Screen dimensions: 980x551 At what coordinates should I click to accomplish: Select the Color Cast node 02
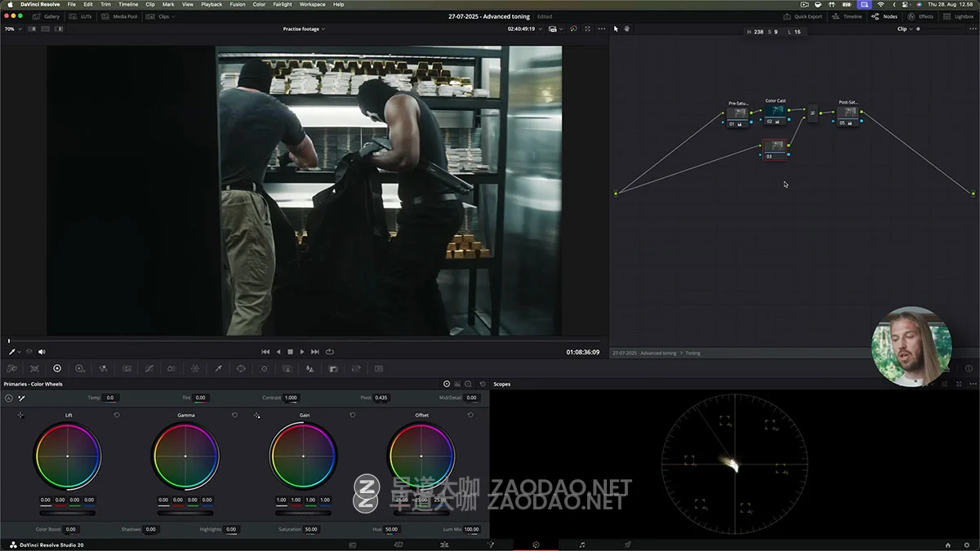click(775, 116)
